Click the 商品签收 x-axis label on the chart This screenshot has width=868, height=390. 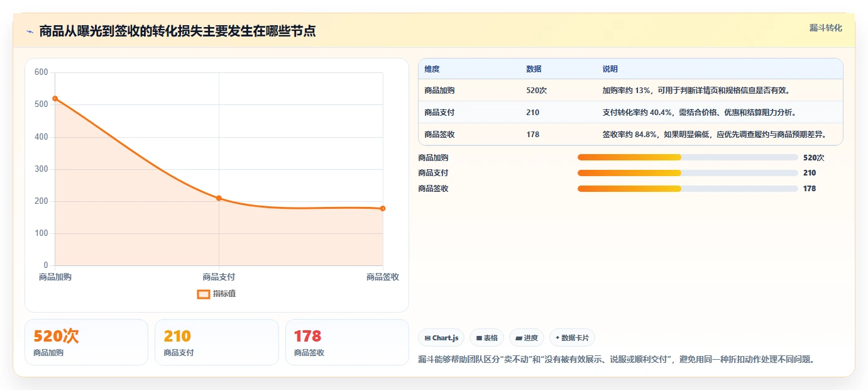pyautogui.click(x=383, y=277)
